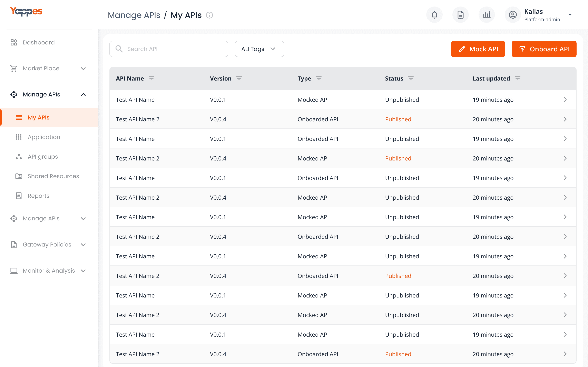Viewport: 588px width, 367px height.
Task: Click the Type column filter icon
Action: click(x=319, y=78)
